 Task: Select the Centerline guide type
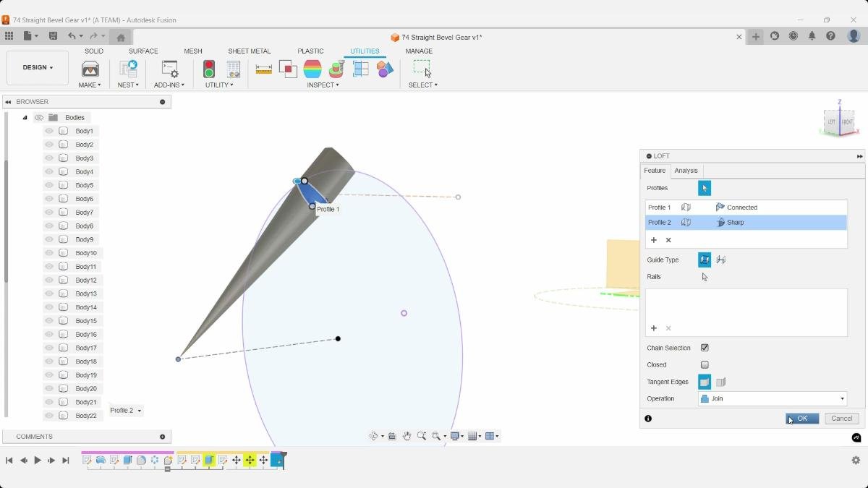click(720, 260)
